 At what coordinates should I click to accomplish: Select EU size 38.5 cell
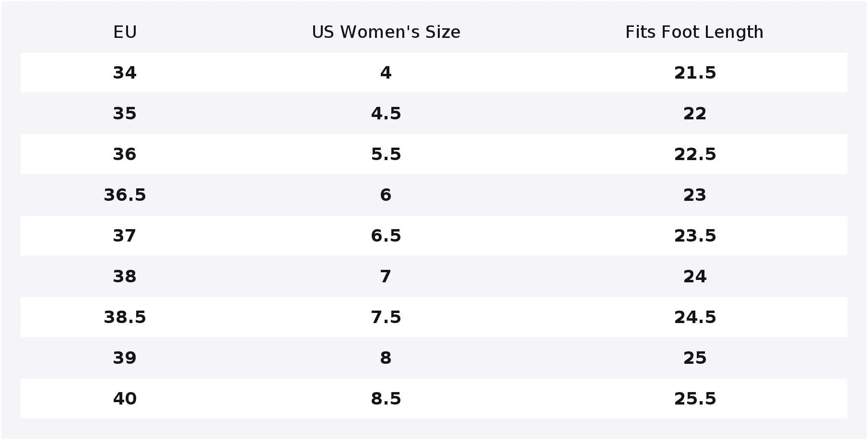click(x=125, y=317)
